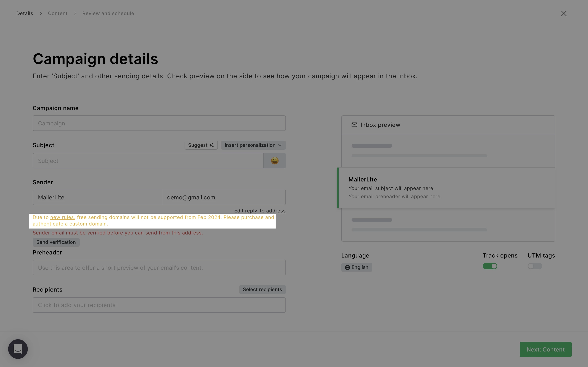This screenshot has height=367, width=588.
Task: Click the Next: Content button
Action: click(x=545, y=349)
